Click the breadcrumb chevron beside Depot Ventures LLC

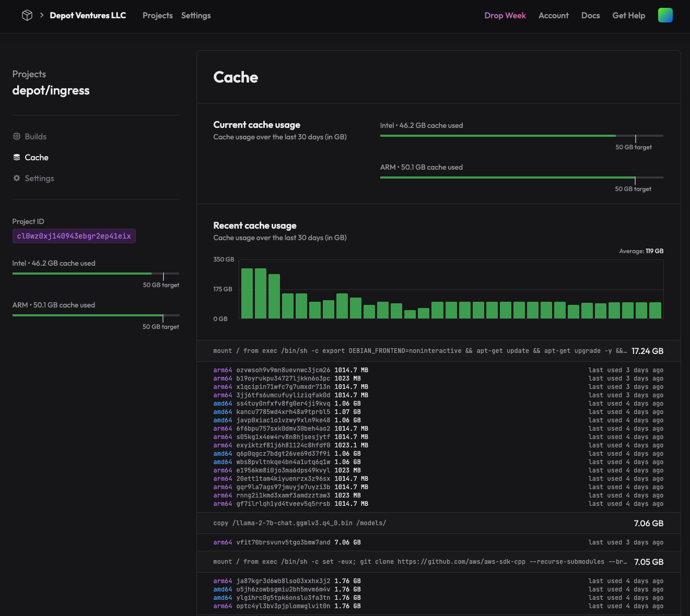pyautogui.click(x=42, y=16)
